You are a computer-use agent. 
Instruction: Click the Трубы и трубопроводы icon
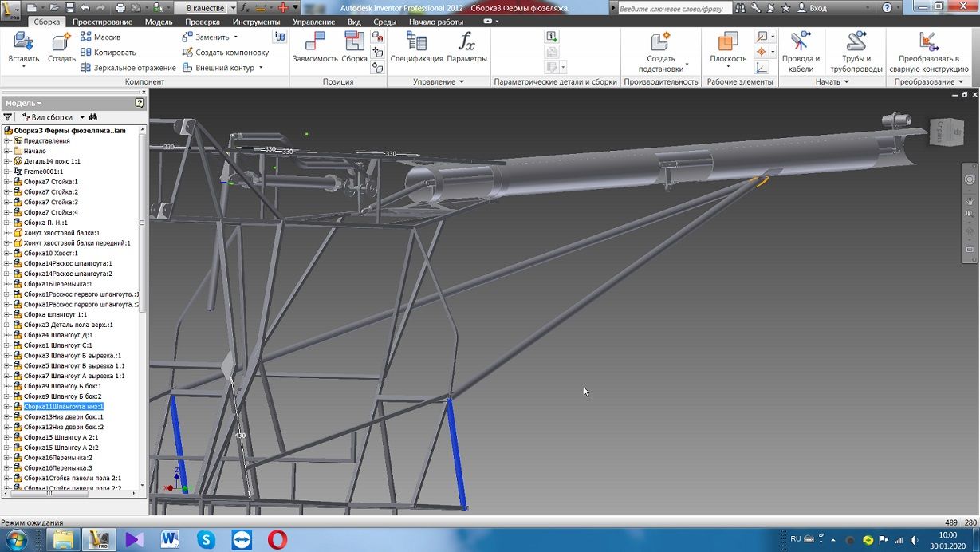click(856, 42)
